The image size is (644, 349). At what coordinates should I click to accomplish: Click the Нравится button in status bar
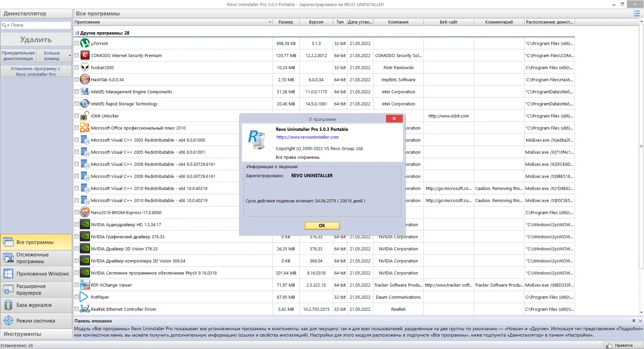point(624,345)
